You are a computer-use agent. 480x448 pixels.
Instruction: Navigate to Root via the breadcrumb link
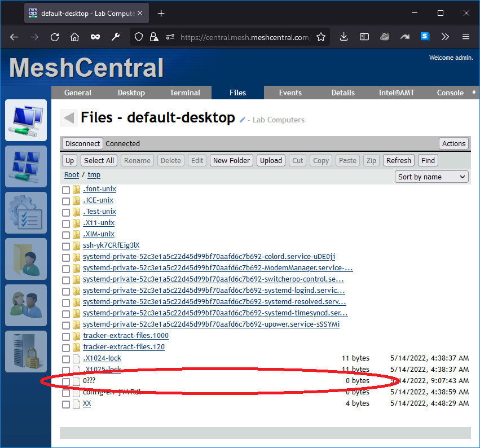pos(72,174)
